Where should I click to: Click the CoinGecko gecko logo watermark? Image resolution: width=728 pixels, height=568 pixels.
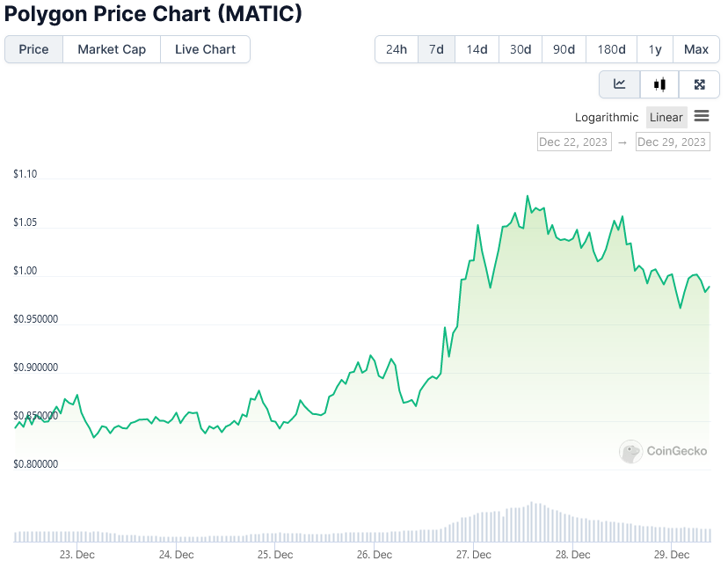[x=630, y=451]
